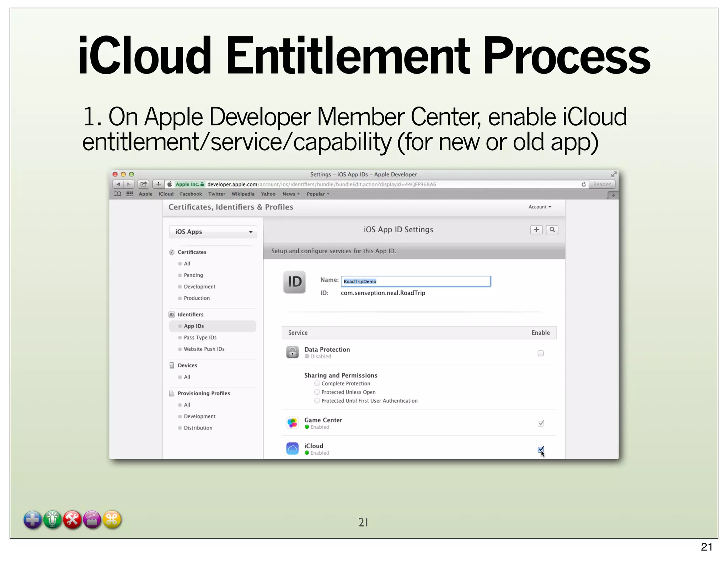
Task: Open the Apple bookmark
Action: click(145, 194)
